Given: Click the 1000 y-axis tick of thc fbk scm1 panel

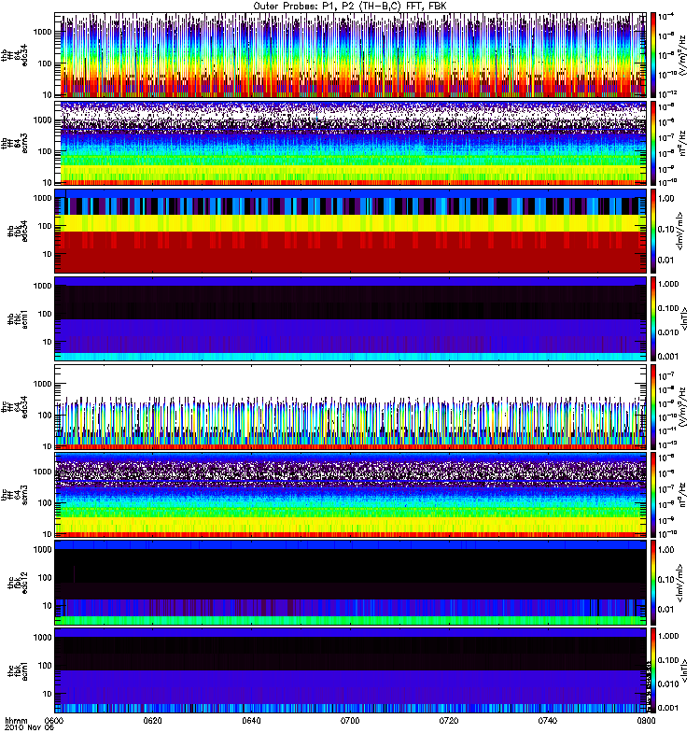Looking at the screenshot, I should pyautogui.click(x=42, y=637).
